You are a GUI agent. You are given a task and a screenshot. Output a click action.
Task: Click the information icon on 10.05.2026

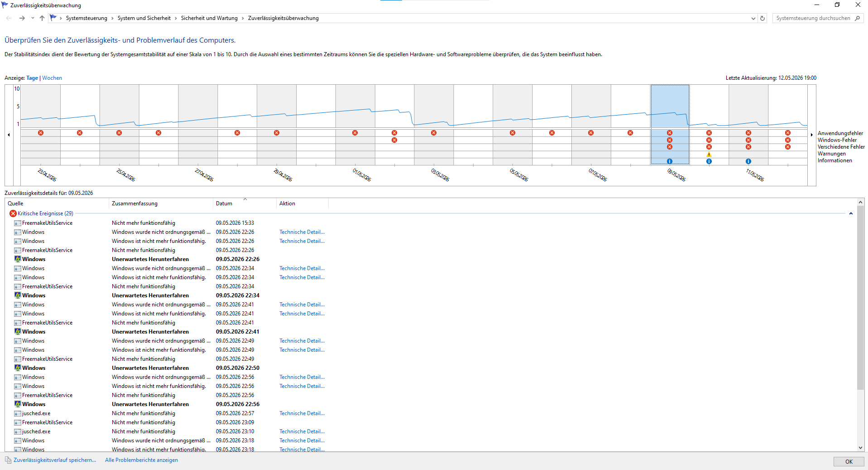(709, 161)
